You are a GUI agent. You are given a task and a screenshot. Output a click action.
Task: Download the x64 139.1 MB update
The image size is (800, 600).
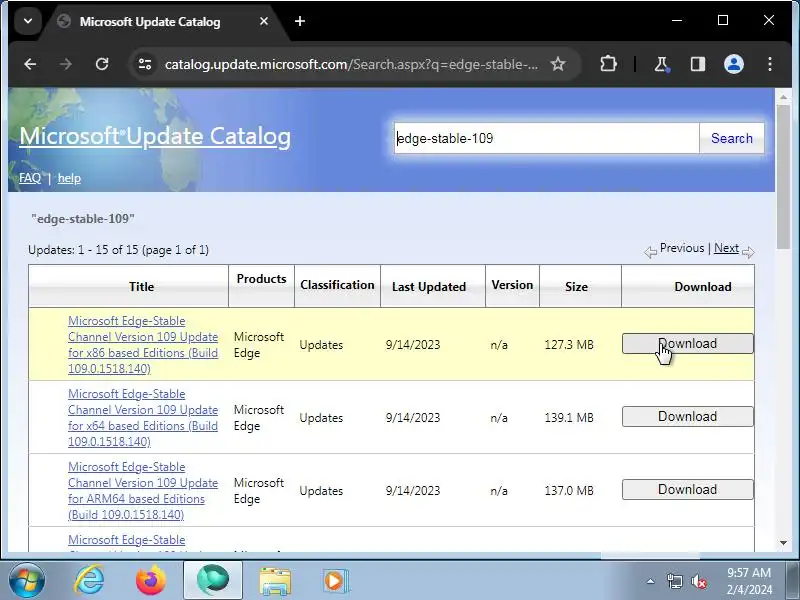pyautogui.click(x=687, y=416)
